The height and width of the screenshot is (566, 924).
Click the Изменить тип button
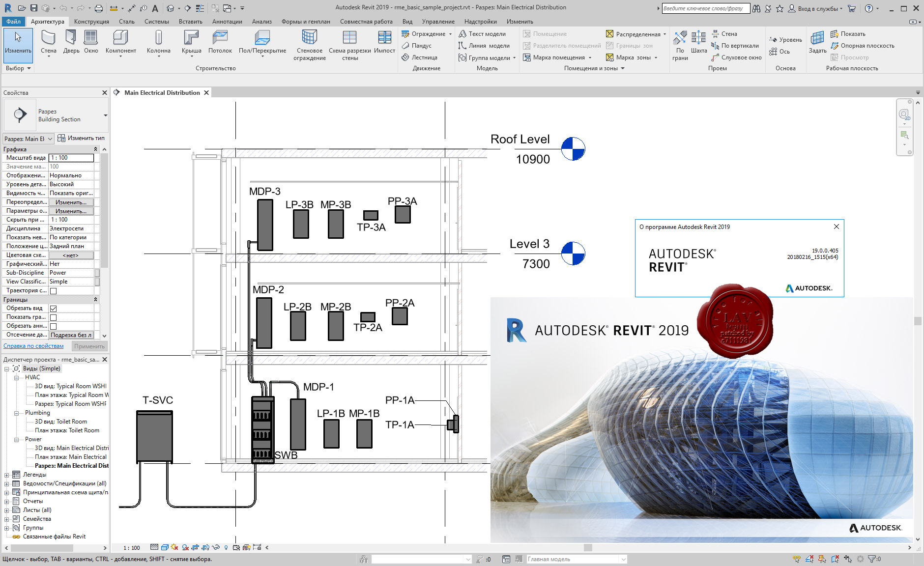pos(81,138)
